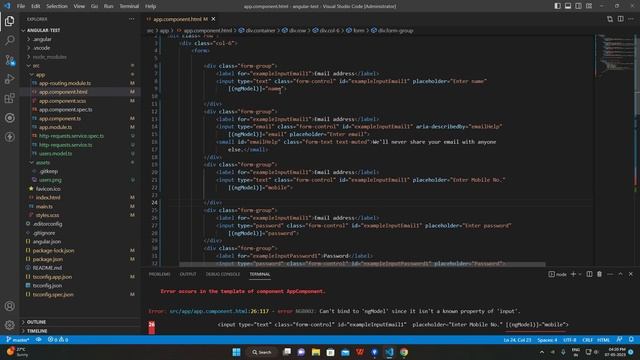Image resolution: width=640 pixels, height=360 pixels.
Task: Click the editor horizontal scrollbar
Action: 362,264
